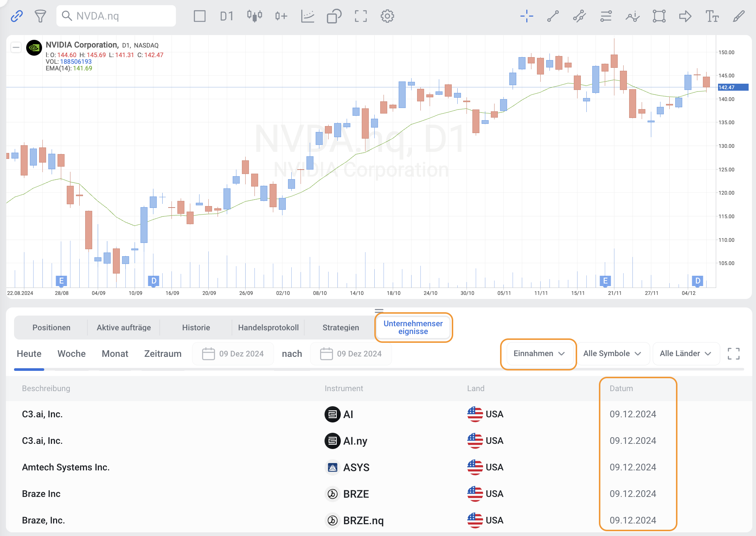This screenshot has height=536, width=756.
Task: Expand the events table to fullscreen
Action: tap(734, 354)
